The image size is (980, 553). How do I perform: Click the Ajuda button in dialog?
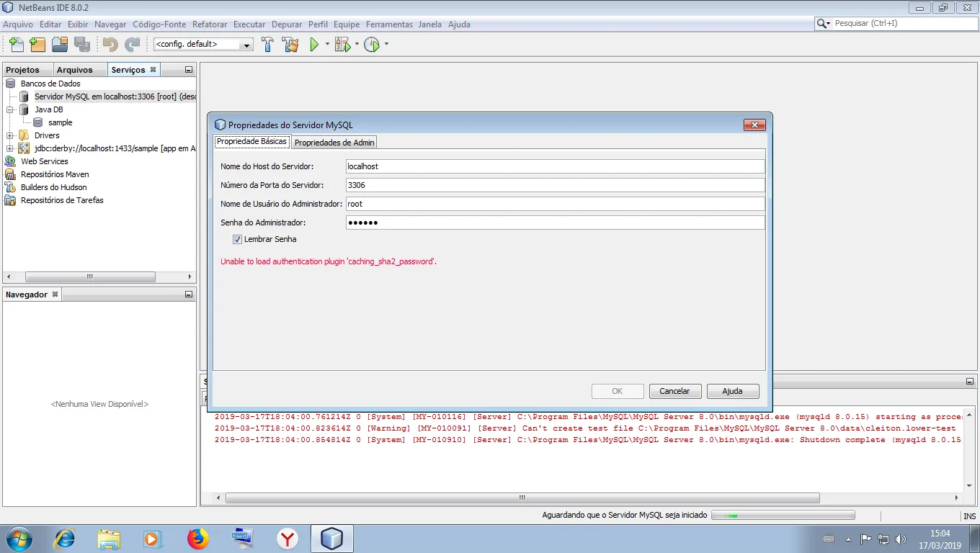click(732, 391)
